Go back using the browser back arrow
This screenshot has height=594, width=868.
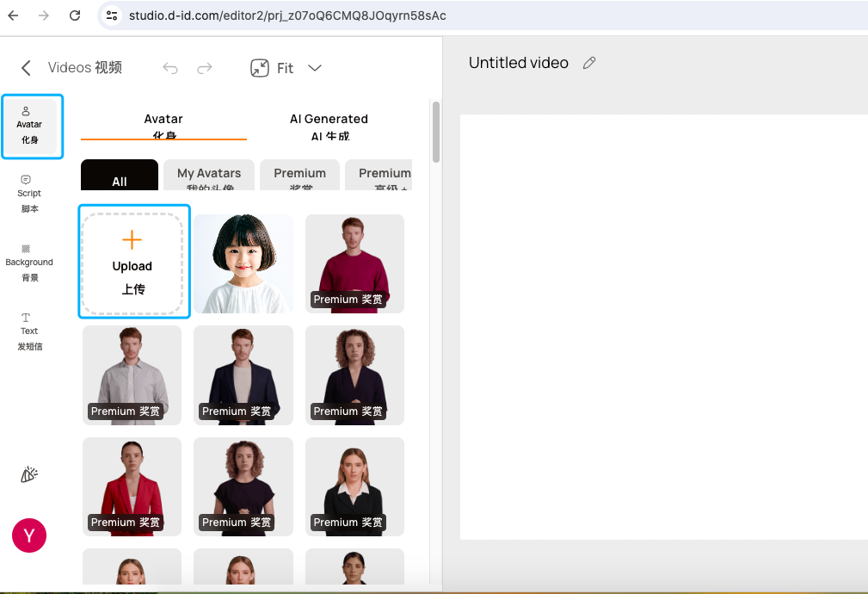[13, 15]
